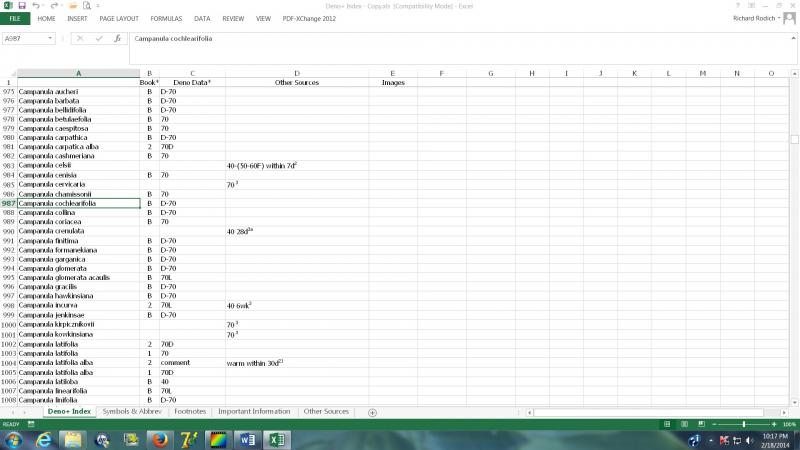Image resolution: width=800 pixels, height=450 pixels.
Task: Select Normal view icon in status bar
Action: [667, 424]
